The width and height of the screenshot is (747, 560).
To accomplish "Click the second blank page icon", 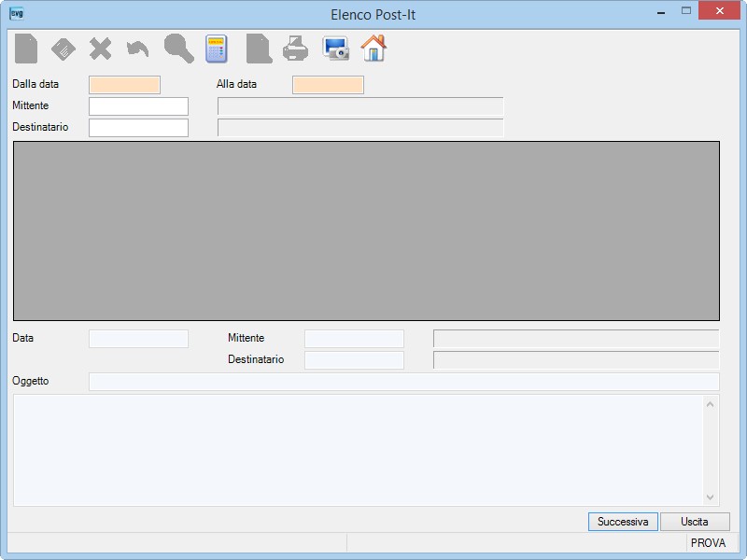I will pos(260,49).
